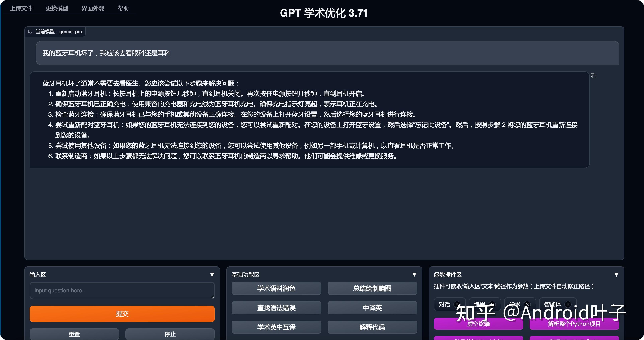Click the chat bubble icon beside 当前模型
This screenshot has width=644, height=340.
[30, 32]
